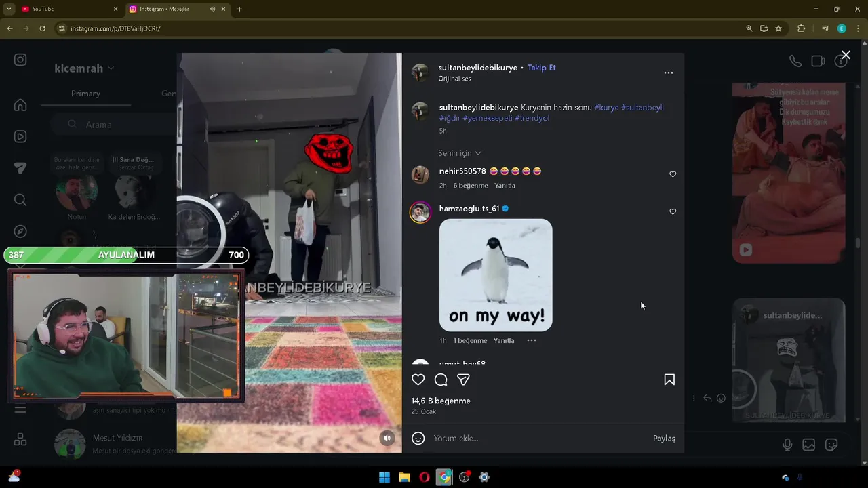
Task: Close the post overlay with X
Action: (x=846, y=55)
